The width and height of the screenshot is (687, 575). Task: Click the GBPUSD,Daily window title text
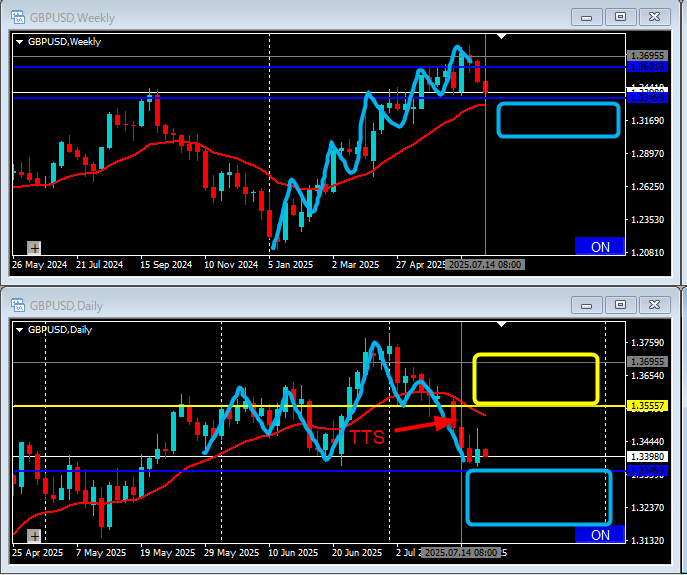coord(66,306)
